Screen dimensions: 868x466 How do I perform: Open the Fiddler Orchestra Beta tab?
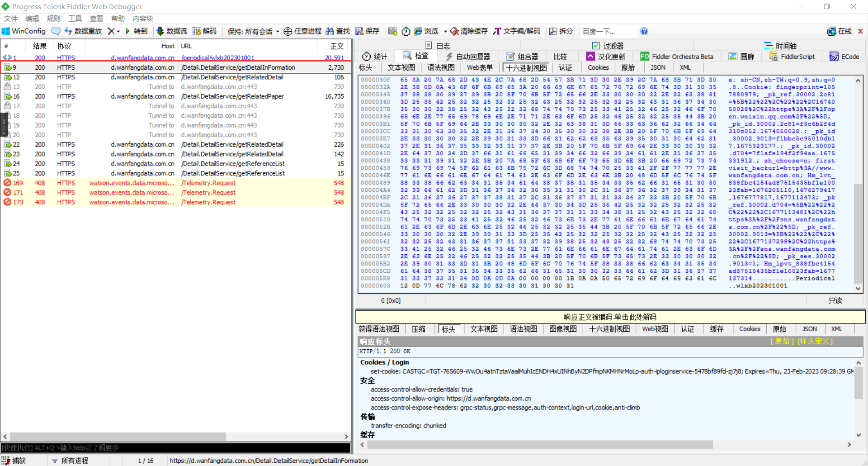click(x=677, y=57)
